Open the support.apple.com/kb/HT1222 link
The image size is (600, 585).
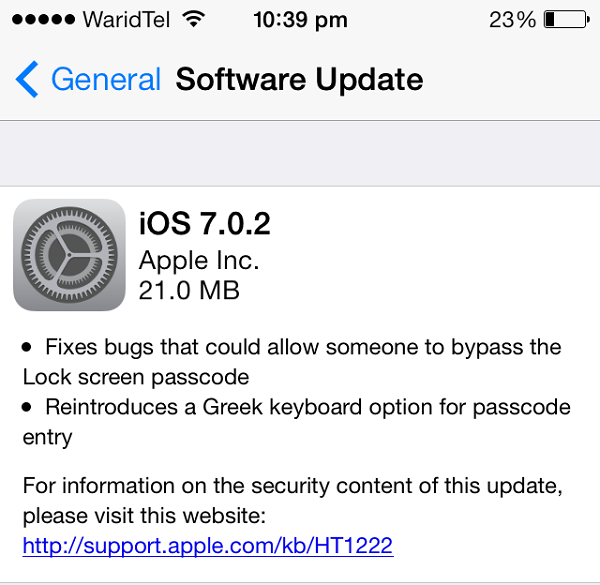coord(208,545)
